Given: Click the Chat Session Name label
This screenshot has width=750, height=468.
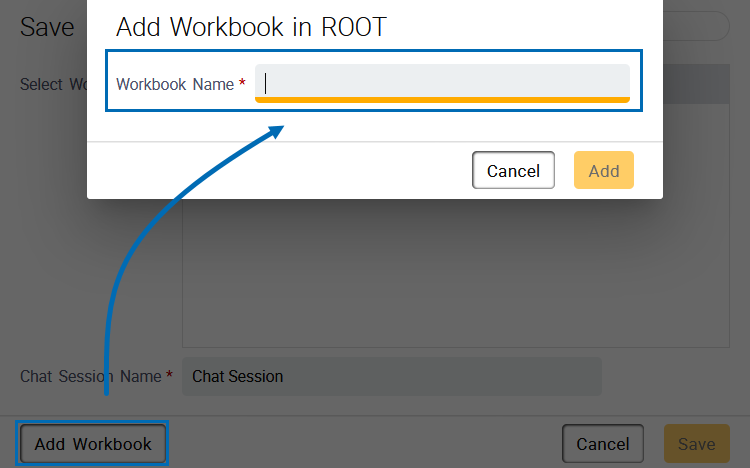Looking at the screenshot, I should tap(90, 377).
